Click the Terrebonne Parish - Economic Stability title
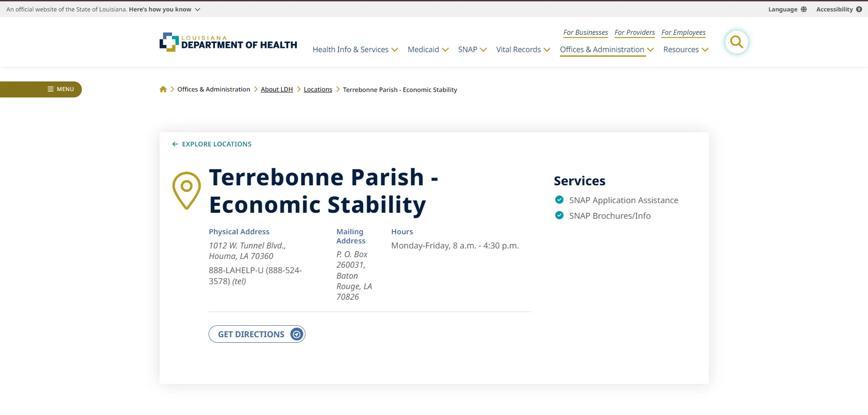 point(324,191)
